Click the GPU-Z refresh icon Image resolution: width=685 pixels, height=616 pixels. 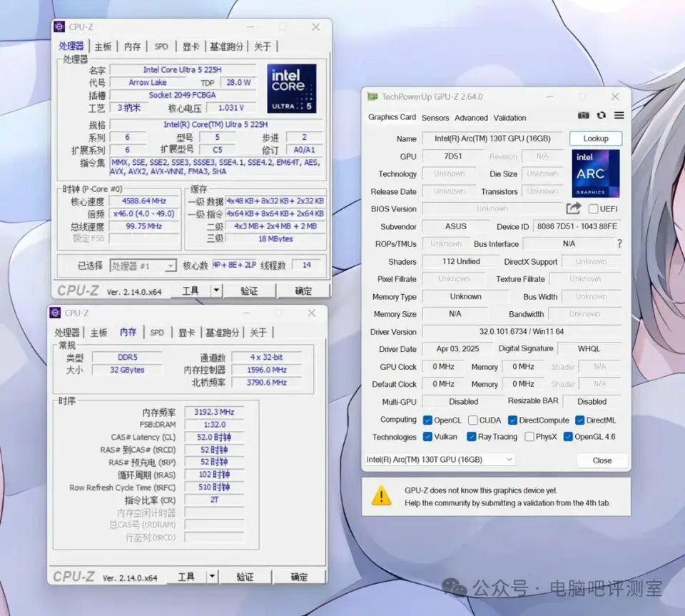(x=602, y=116)
